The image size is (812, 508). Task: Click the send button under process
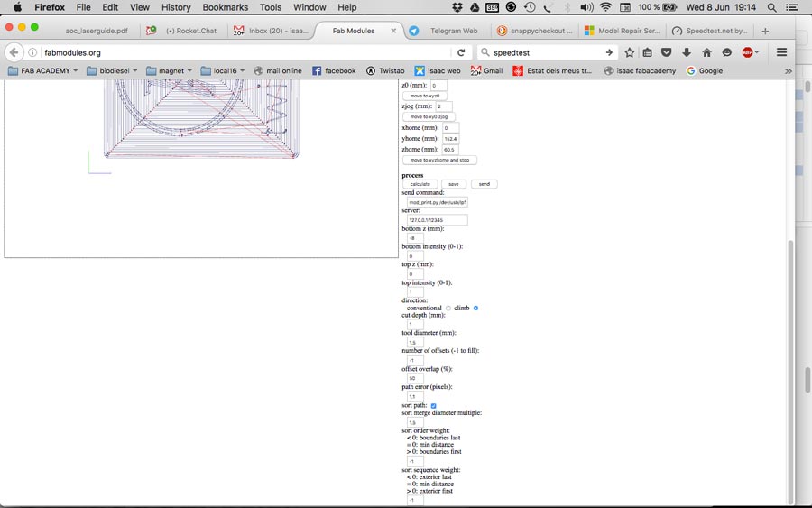coord(484,184)
